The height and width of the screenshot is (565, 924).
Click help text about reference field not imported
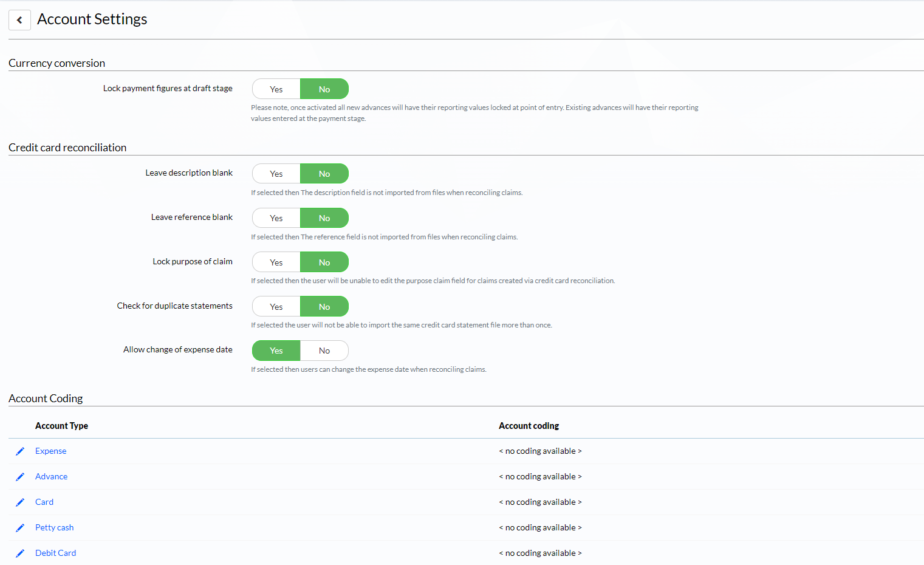coord(385,237)
